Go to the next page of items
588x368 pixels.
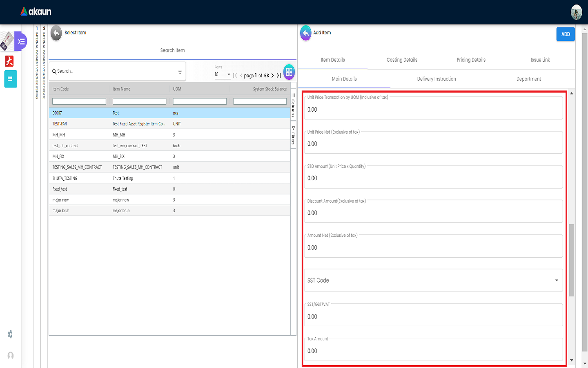click(x=272, y=76)
